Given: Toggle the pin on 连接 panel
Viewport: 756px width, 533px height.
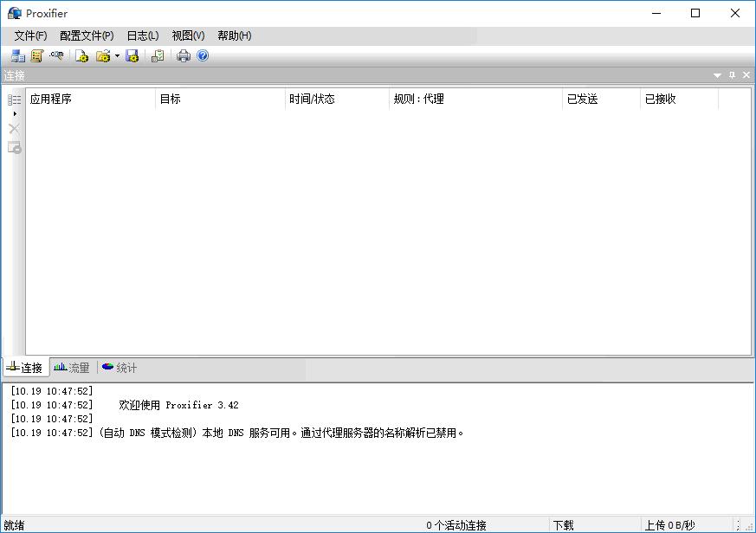Looking at the screenshot, I should pos(732,75).
